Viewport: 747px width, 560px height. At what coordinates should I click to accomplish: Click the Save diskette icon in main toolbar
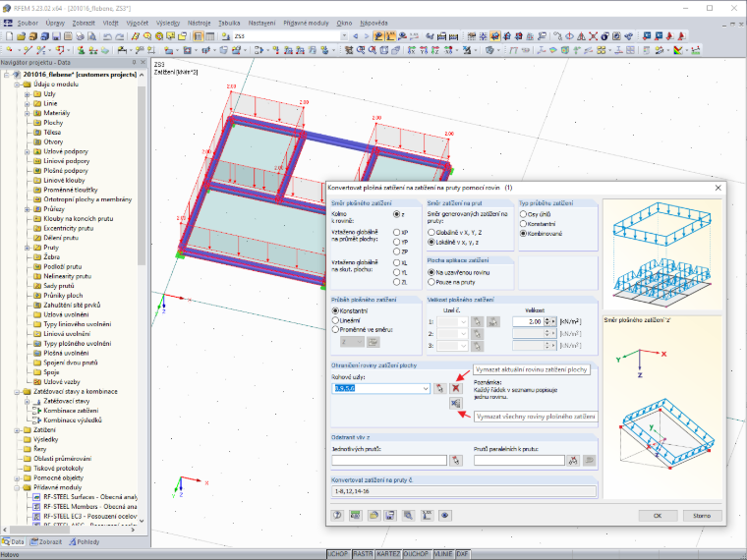tap(56, 36)
